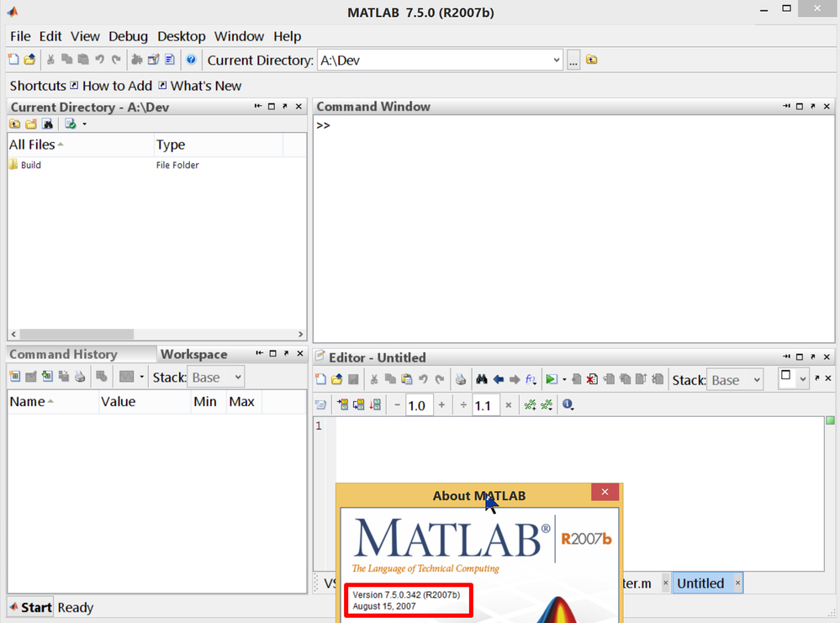Expand the Editor Stack dropdown

tap(757, 380)
